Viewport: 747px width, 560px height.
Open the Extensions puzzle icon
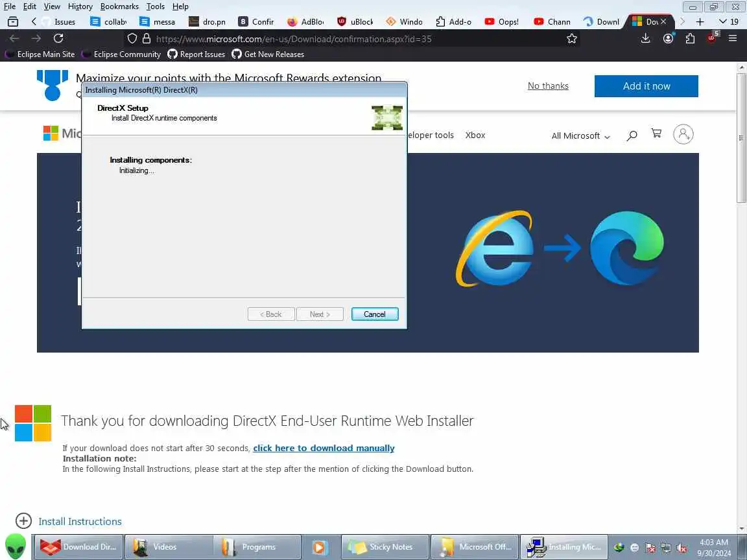coord(691,39)
